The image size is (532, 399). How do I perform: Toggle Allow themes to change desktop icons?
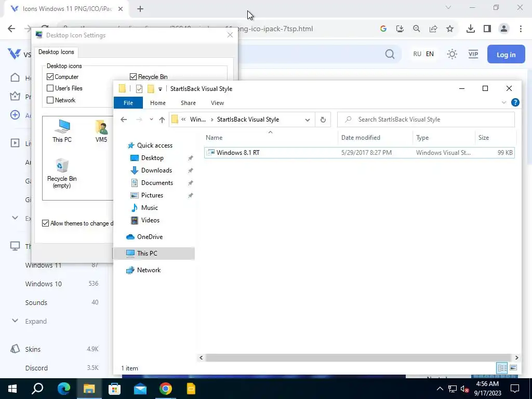tap(46, 223)
